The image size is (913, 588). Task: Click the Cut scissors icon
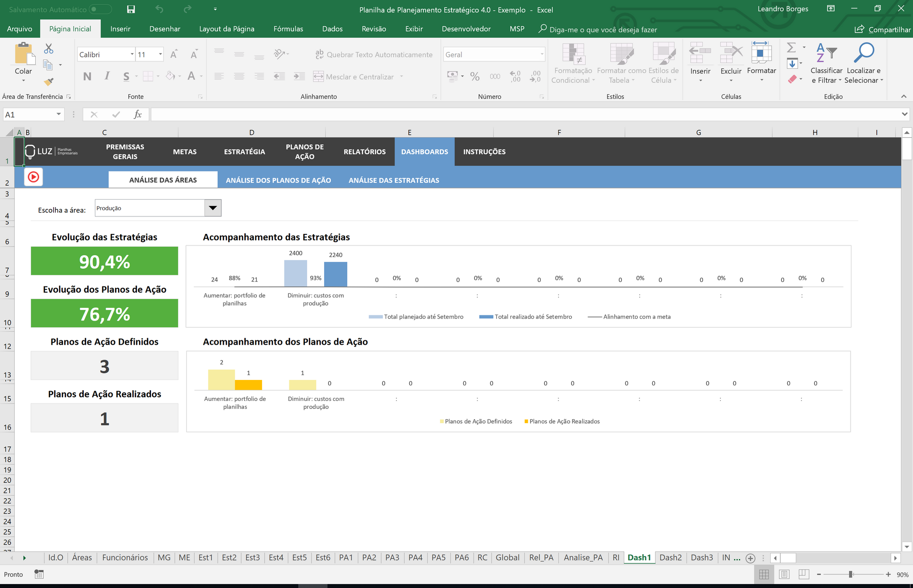click(49, 49)
